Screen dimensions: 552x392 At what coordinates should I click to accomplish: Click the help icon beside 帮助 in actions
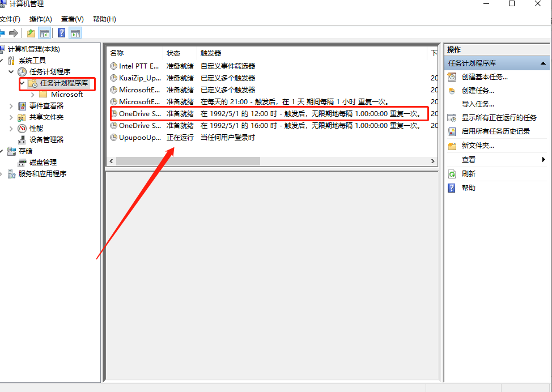[x=451, y=188]
